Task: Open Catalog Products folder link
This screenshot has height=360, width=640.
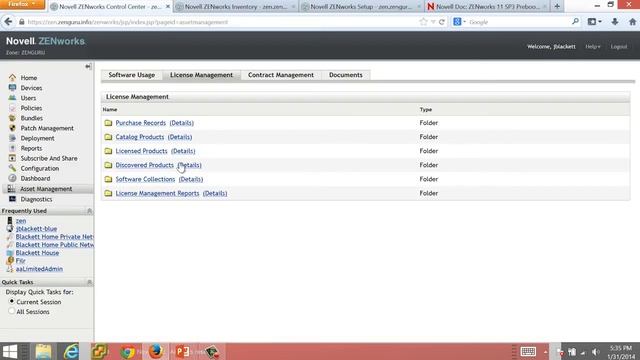Action: (140, 137)
